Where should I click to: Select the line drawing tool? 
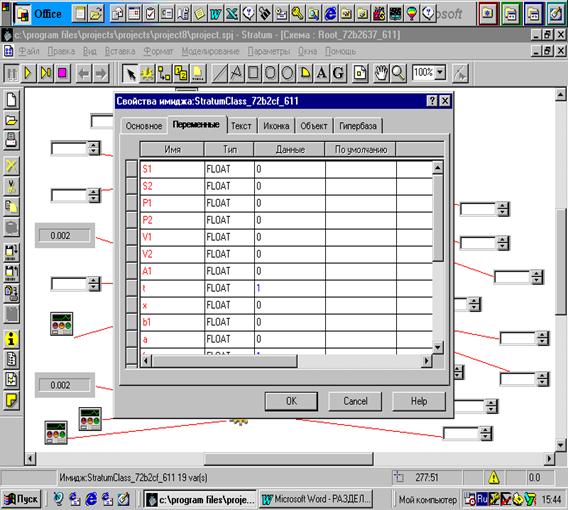(219, 74)
